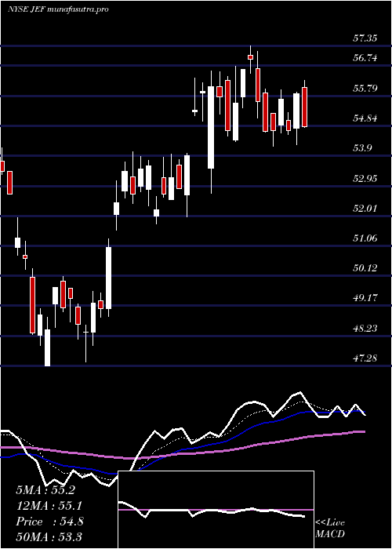Viewport: 392px width, 549px height.
Task: Click the 53.9 price level label
Action: [x=362, y=148]
